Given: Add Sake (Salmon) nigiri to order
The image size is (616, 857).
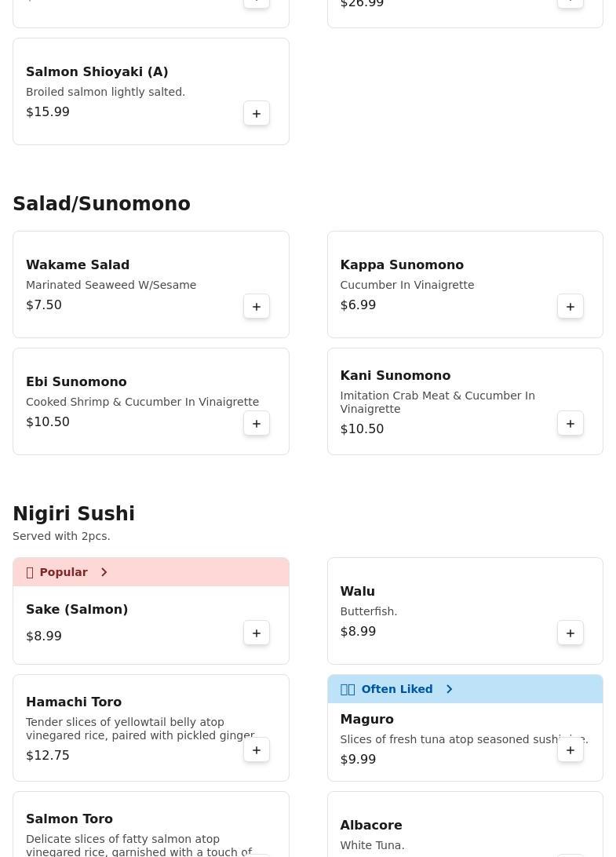Looking at the screenshot, I should 257,633.
